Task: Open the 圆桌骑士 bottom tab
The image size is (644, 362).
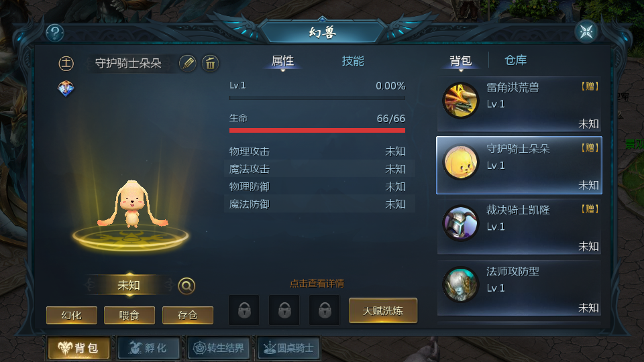Action: coord(288,348)
